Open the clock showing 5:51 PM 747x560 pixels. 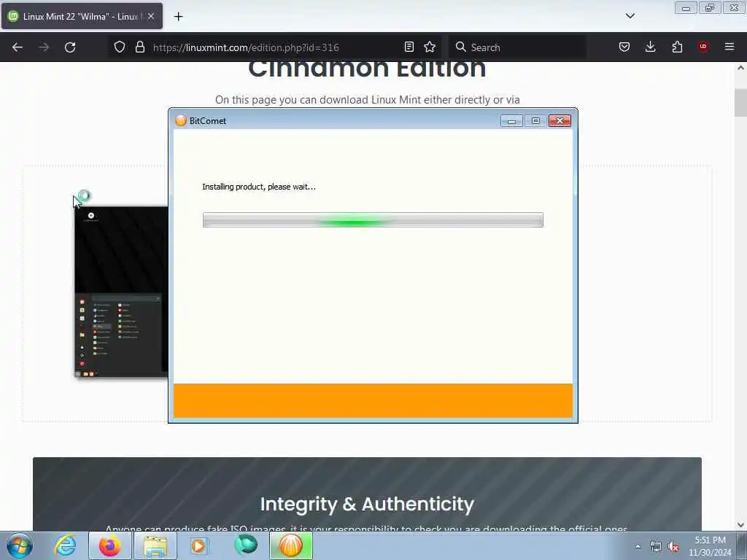710,546
